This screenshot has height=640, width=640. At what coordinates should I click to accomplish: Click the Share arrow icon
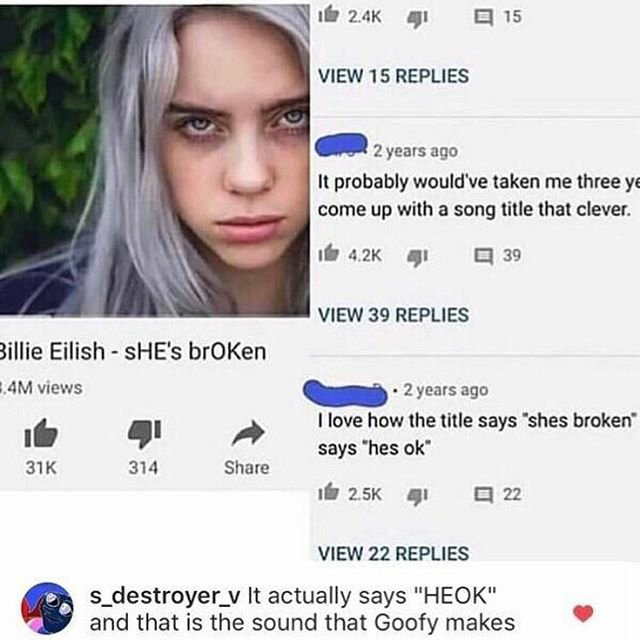248,433
